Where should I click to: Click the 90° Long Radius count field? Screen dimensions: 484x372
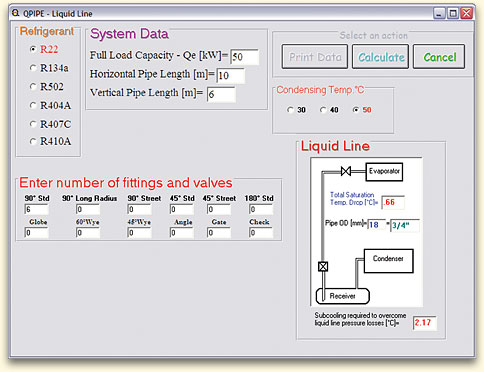[88, 209]
